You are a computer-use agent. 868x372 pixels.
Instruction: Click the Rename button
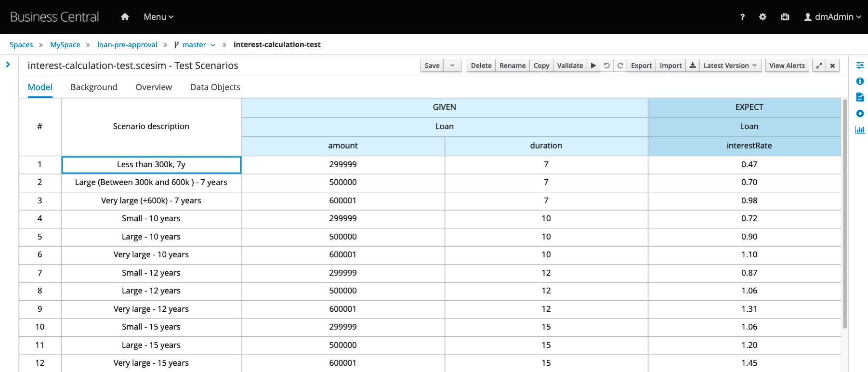click(x=513, y=66)
